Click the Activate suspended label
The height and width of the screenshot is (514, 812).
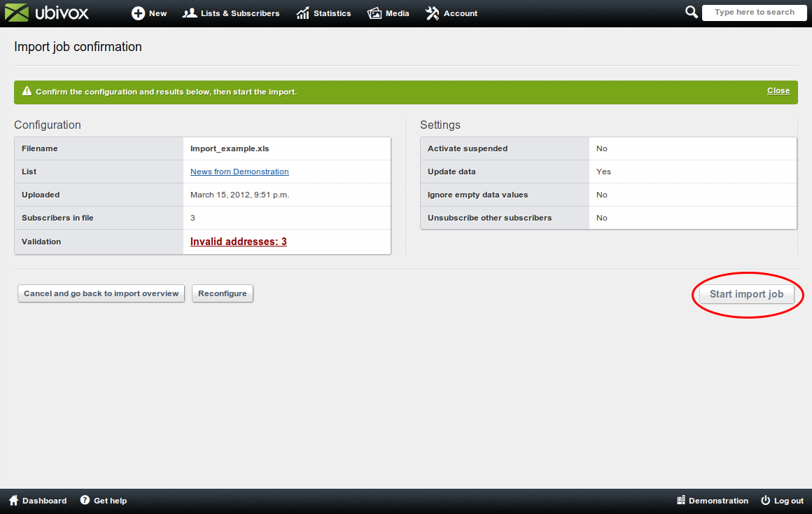[467, 148]
